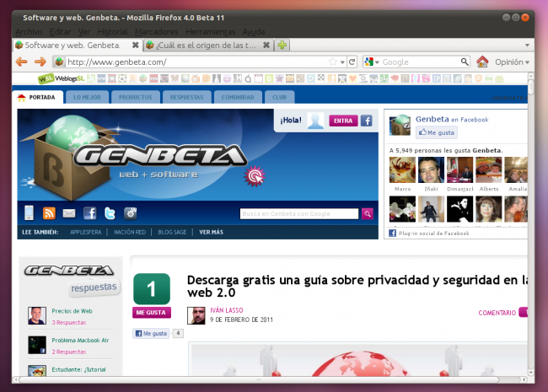This screenshot has height=392, width=548.
Task: Close the '¿Cuál es el origen' tab
Action: (266, 45)
